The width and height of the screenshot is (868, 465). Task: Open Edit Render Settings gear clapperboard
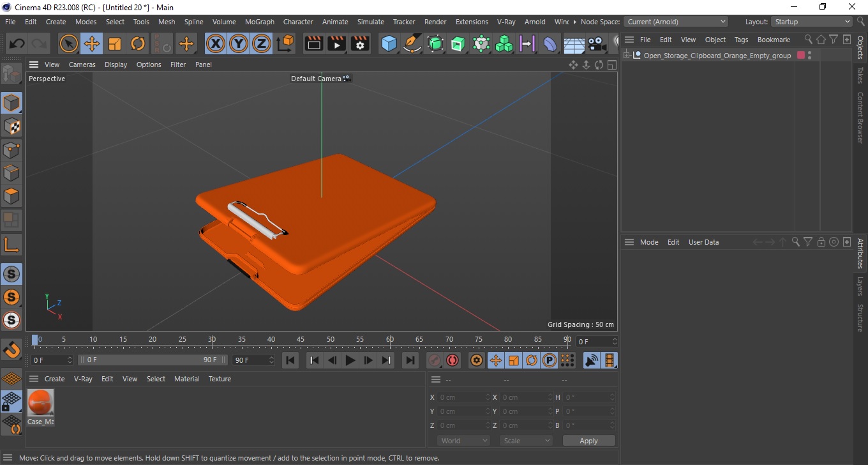[x=360, y=43]
